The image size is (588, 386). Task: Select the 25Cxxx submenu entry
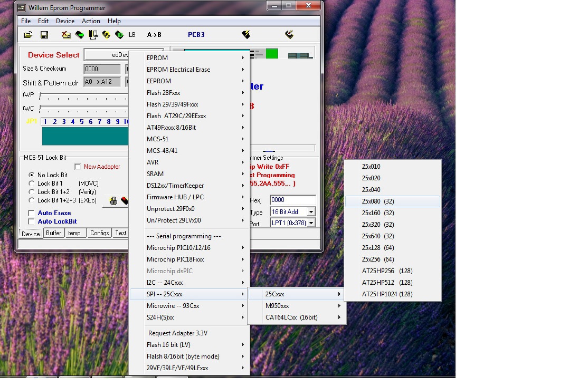[297, 294]
